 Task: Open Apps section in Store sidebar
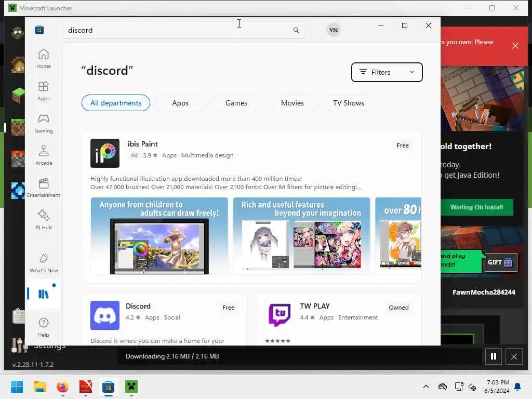[x=44, y=91]
